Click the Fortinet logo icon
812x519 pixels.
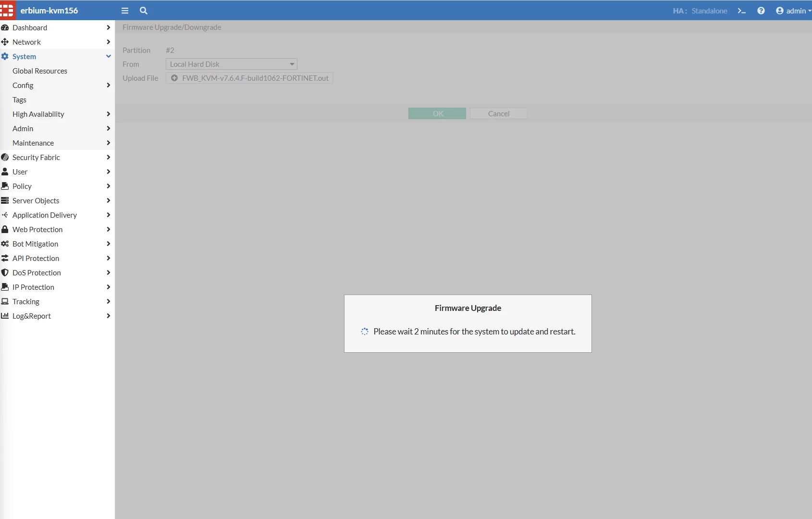(7, 10)
